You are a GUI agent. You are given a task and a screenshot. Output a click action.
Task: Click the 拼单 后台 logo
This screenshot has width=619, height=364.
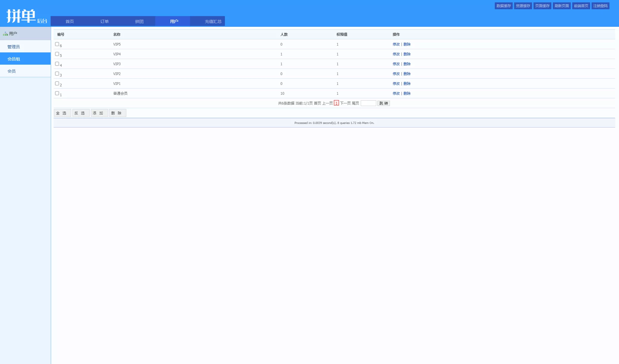click(27, 16)
